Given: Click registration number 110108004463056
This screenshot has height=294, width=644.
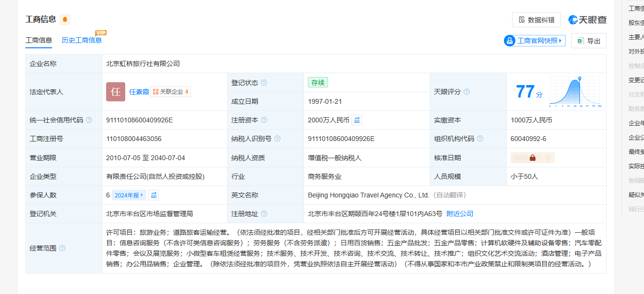Looking at the screenshot, I should 134,139.
